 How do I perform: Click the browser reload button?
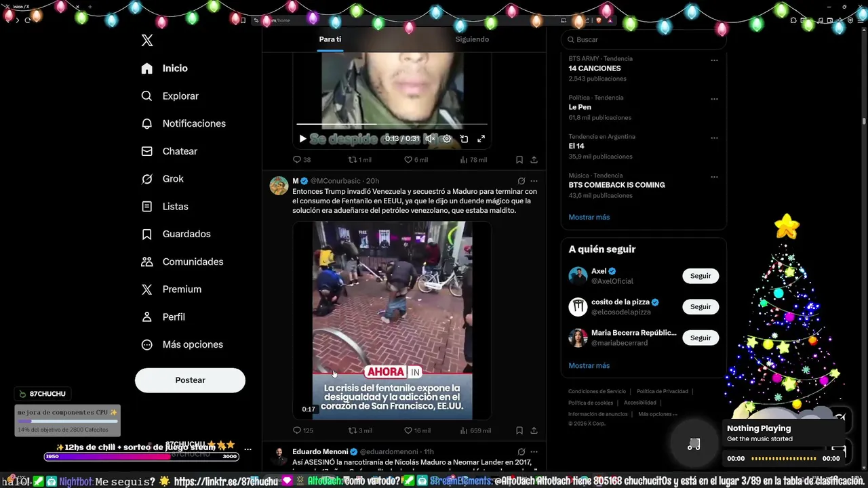(28, 20)
